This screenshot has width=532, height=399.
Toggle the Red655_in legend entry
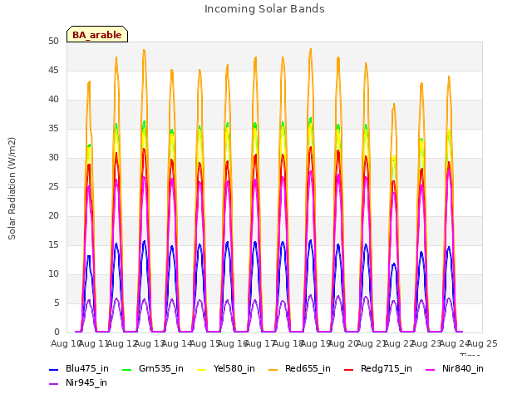coord(299,369)
